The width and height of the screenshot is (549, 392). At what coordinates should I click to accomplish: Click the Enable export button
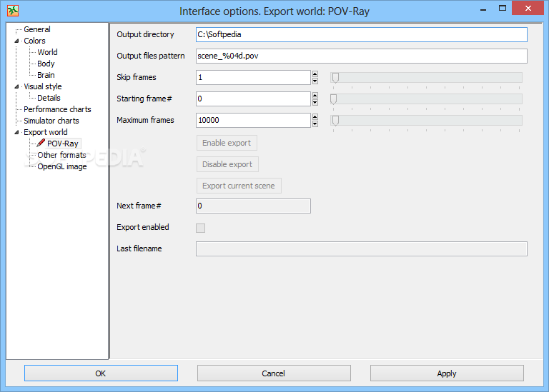227,143
